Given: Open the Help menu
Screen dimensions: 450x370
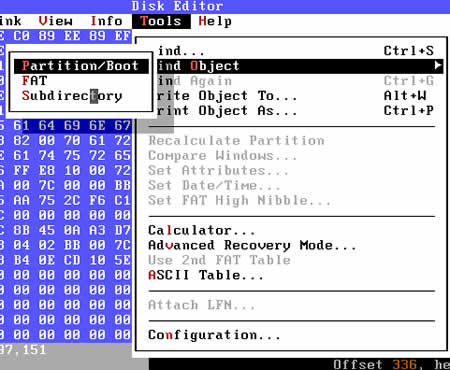Looking at the screenshot, I should coord(215,21).
